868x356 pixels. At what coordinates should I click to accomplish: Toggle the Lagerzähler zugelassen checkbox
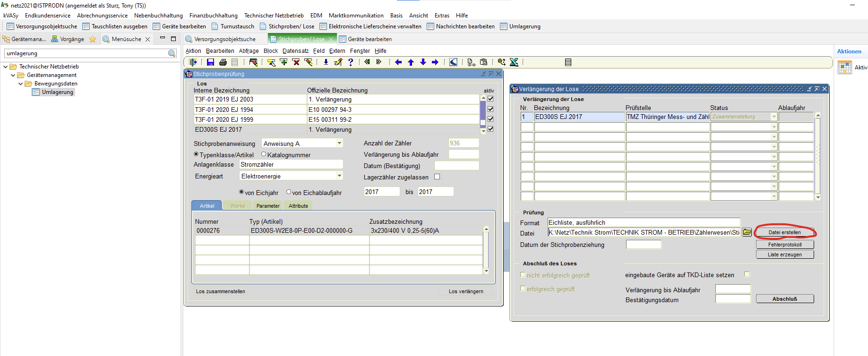(437, 177)
